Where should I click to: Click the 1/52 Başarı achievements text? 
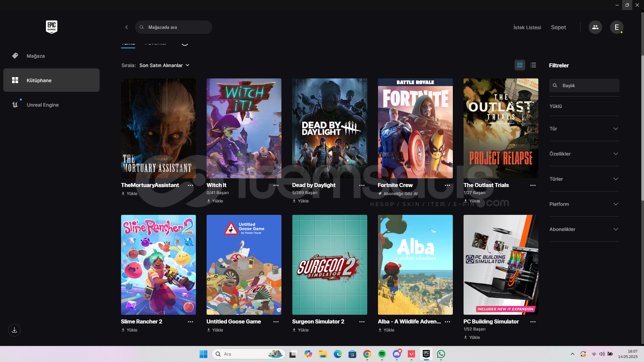(x=474, y=329)
